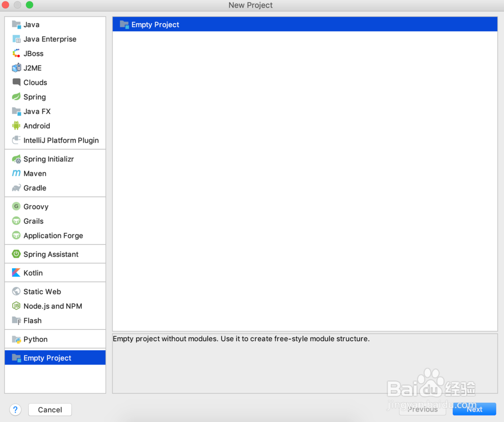Select Empty Project label in sidebar

click(x=47, y=358)
